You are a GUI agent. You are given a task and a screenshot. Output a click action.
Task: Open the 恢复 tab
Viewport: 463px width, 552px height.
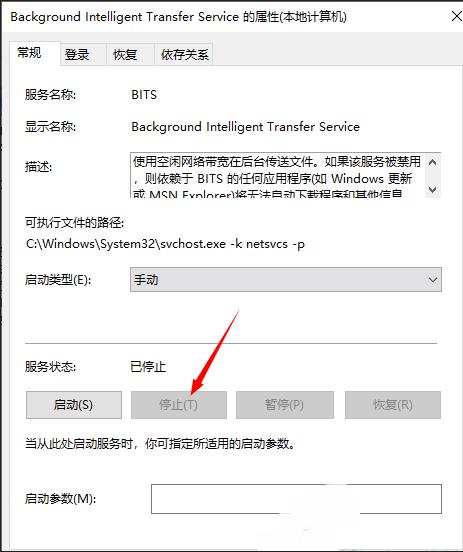pos(125,55)
